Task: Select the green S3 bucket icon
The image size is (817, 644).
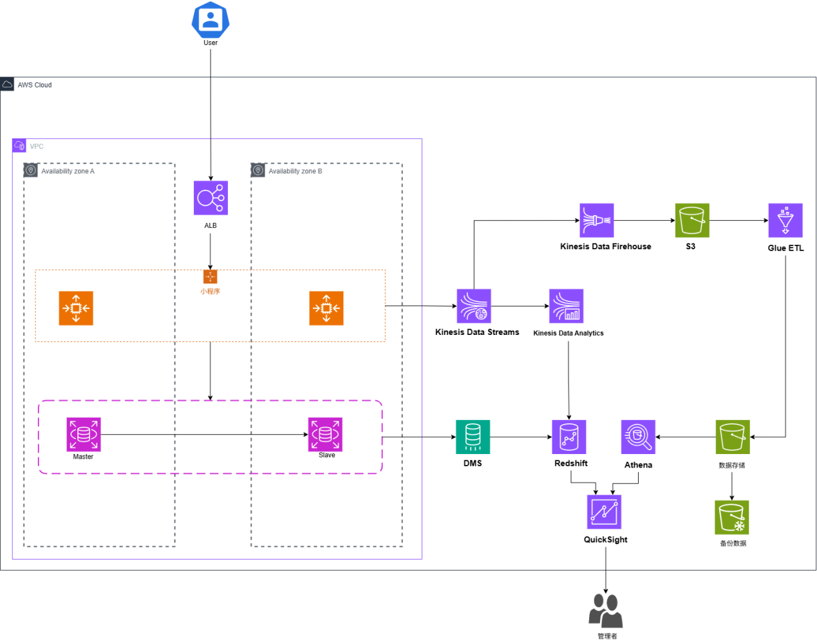Action: click(692, 221)
